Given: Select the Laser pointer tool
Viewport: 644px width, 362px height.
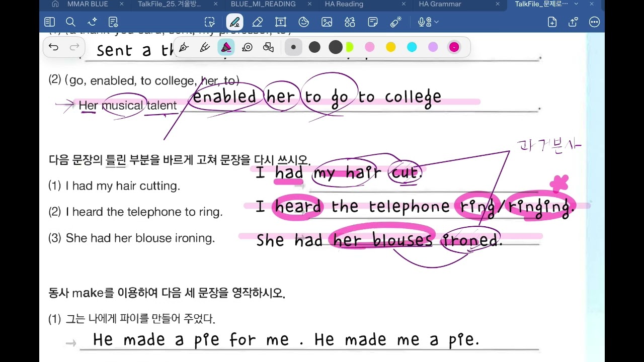Looking at the screenshot, I should coord(396,22).
